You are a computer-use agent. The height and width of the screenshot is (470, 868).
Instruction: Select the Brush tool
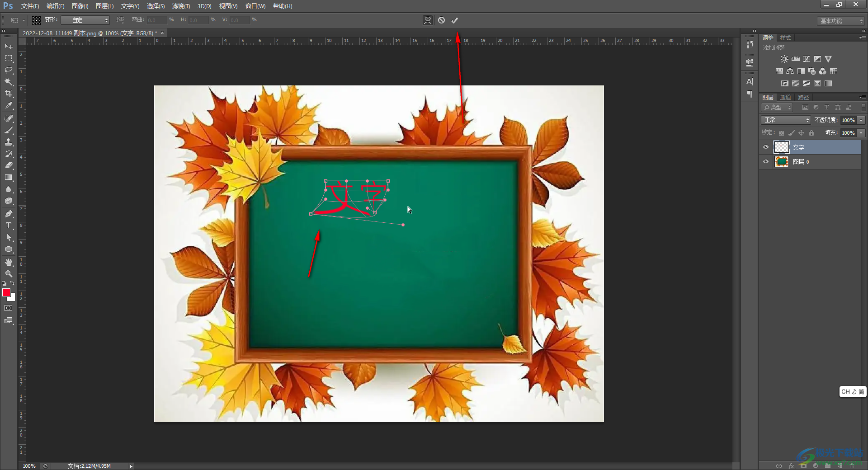(9, 130)
